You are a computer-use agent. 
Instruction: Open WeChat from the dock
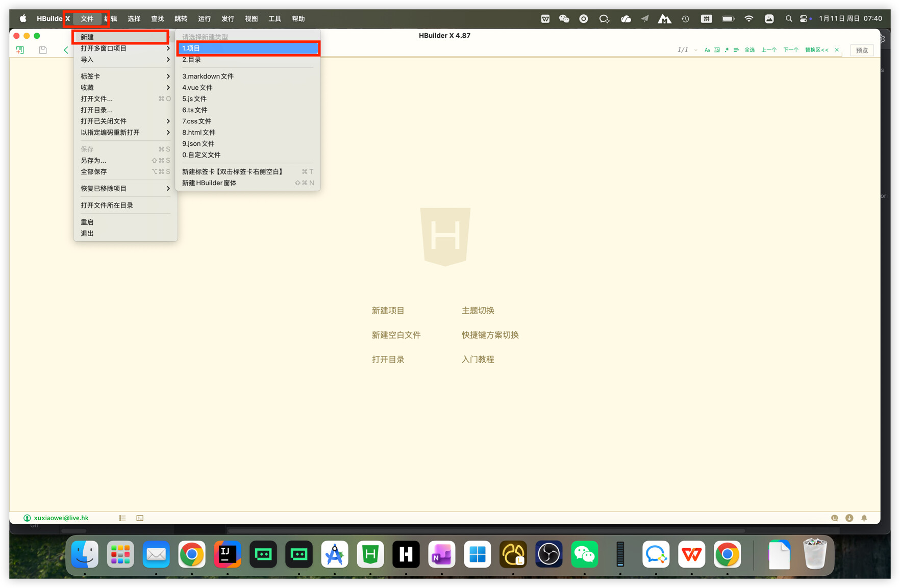584,554
